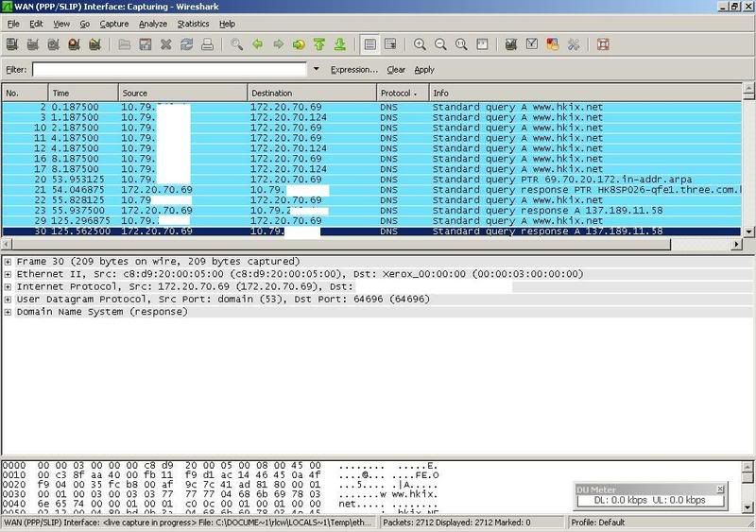Find a packet with magnifier icon
Viewport: 756px width, 532px height.
point(236,44)
